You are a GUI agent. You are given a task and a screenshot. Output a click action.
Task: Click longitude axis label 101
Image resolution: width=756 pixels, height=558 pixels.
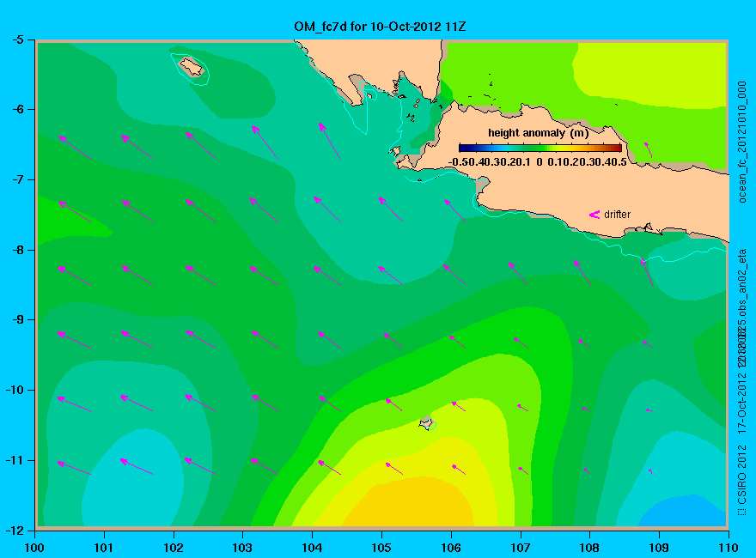[x=104, y=548]
